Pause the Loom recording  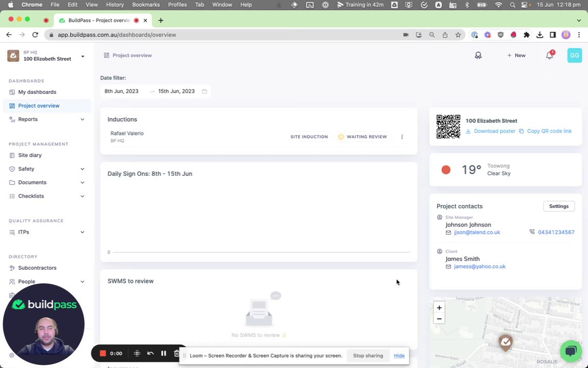pyautogui.click(x=163, y=353)
